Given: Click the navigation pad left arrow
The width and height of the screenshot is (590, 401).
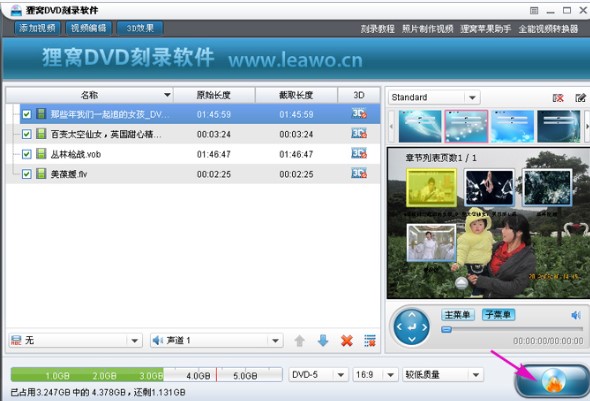Looking at the screenshot, I should pos(400,327).
